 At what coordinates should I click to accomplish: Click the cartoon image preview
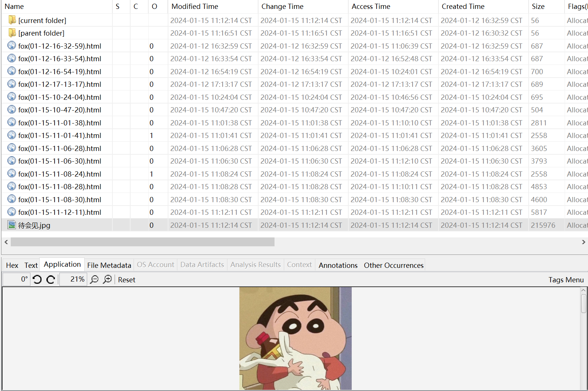pyautogui.click(x=295, y=338)
